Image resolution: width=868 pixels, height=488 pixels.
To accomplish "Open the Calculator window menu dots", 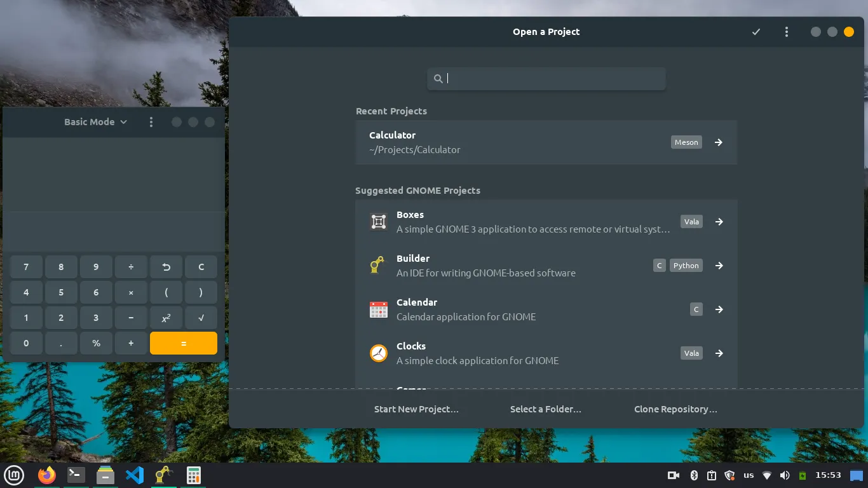I will pos(151,122).
